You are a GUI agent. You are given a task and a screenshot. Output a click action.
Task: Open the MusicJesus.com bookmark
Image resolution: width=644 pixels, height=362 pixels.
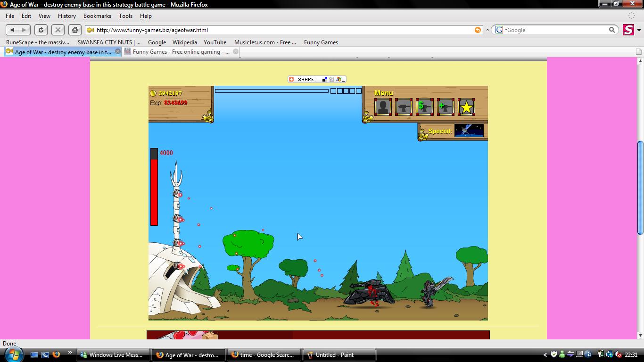point(265,42)
